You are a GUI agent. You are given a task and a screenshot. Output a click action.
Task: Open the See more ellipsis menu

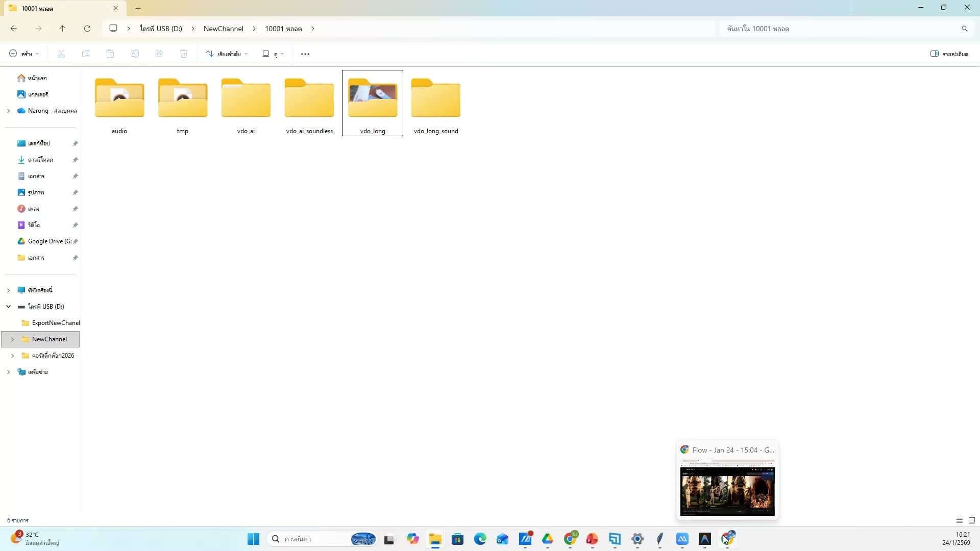click(x=305, y=54)
